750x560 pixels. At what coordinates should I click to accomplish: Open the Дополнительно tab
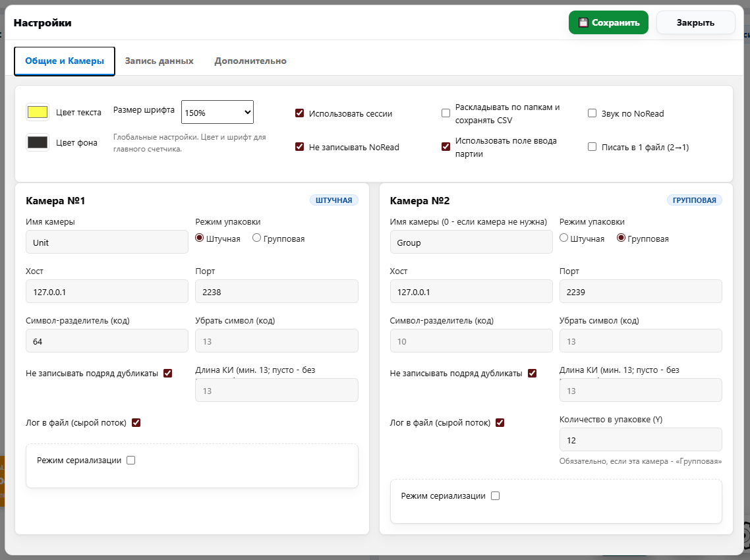[250, 61]
